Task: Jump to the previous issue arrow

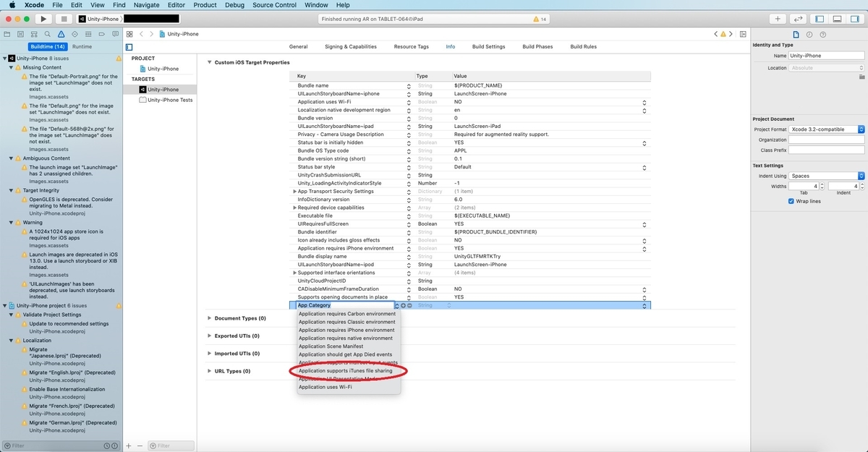Action: (716, 34)
